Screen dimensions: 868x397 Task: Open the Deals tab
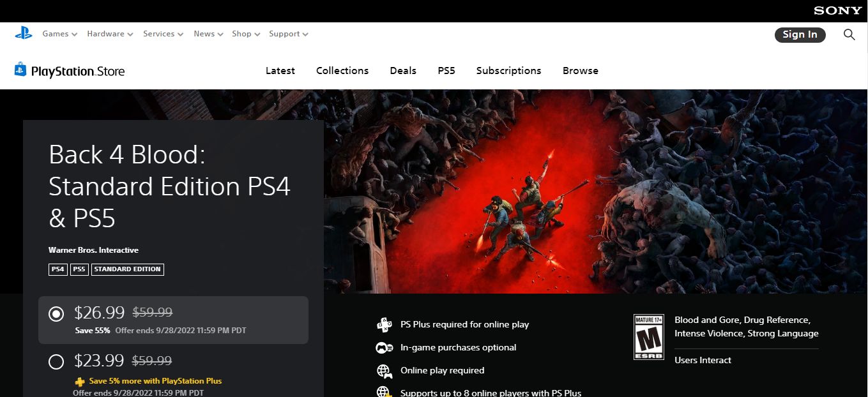[403, 71]
